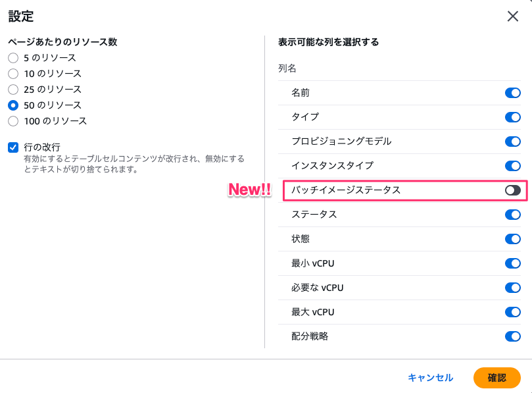Image resolution: width=532 pixels, height=393 pixels.
Task: Disable the 最大 vCPU column toggle
Action: coord(512,312)
